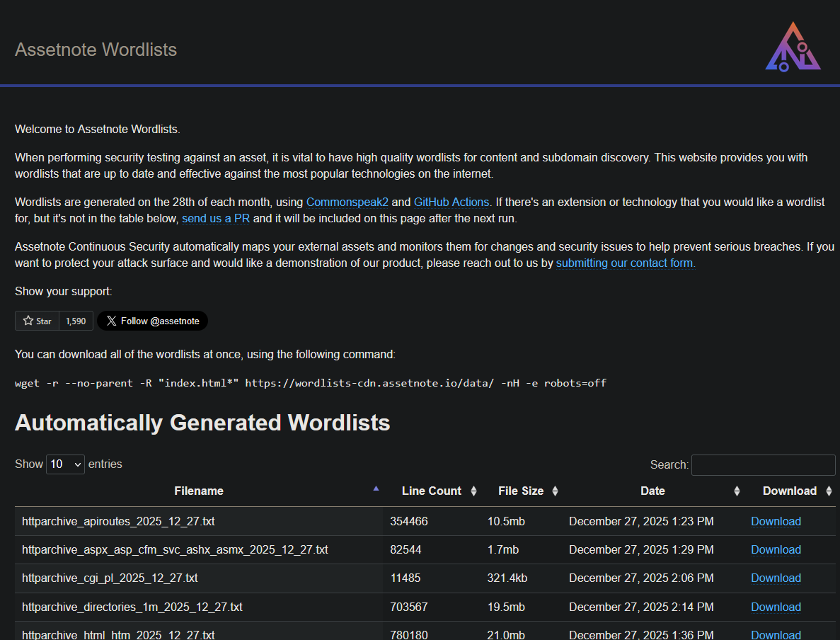The width and height of the screenshot is (840, 640).
Task: Click date December 27, 2025 2:06 PM
Action: [x=641, y=578]
